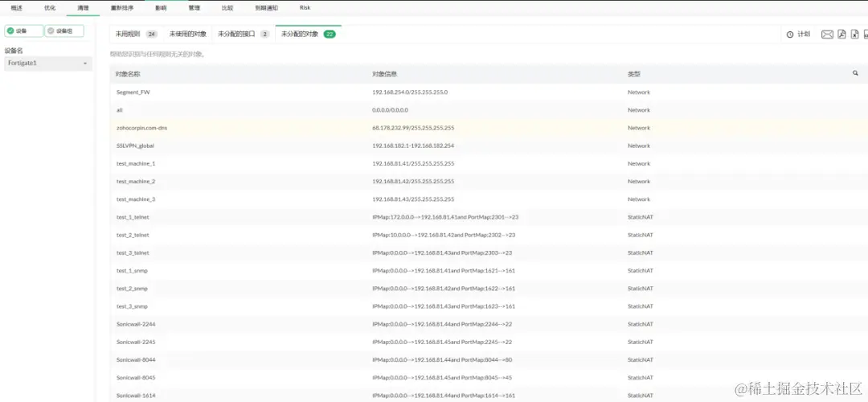Click the test_1_telnet object name
Screen dimensions: 868x402
(x=133, y=217)
